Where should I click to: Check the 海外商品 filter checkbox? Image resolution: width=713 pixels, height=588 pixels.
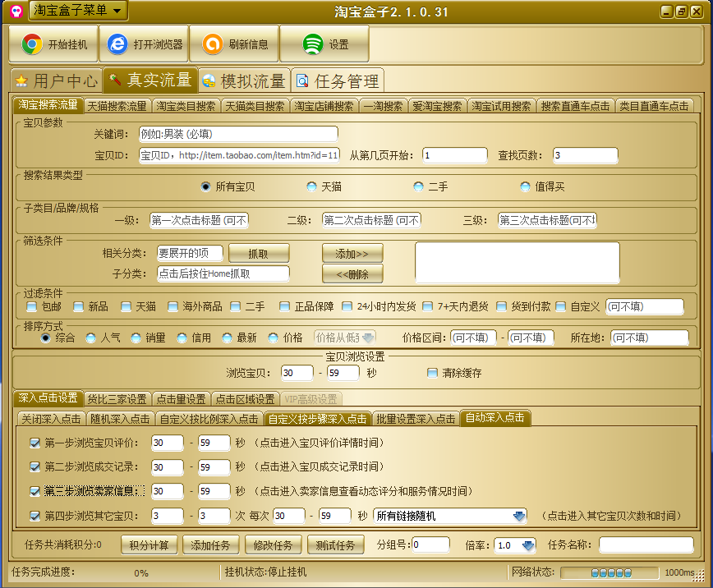coord(172,307)
